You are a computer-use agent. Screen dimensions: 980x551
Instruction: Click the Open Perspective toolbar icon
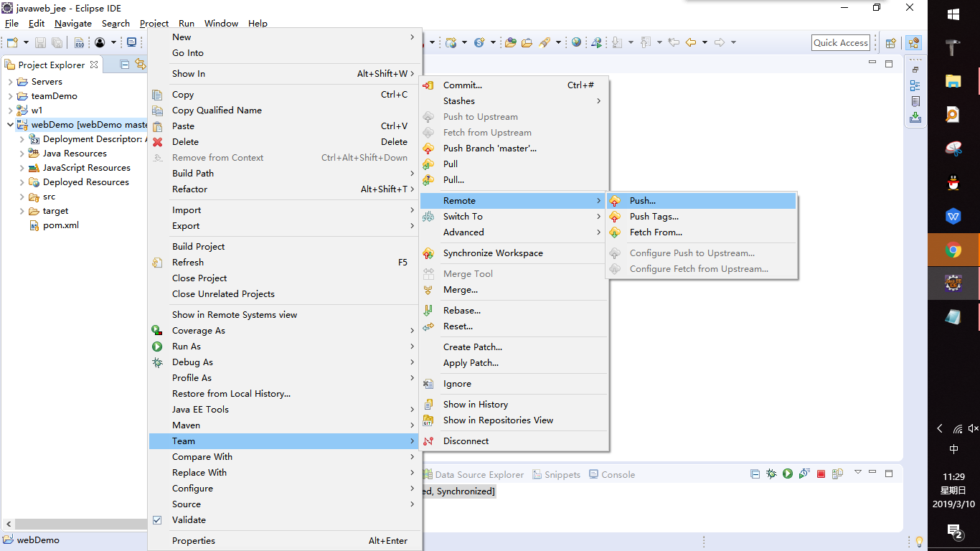click(x=891, y=43)
